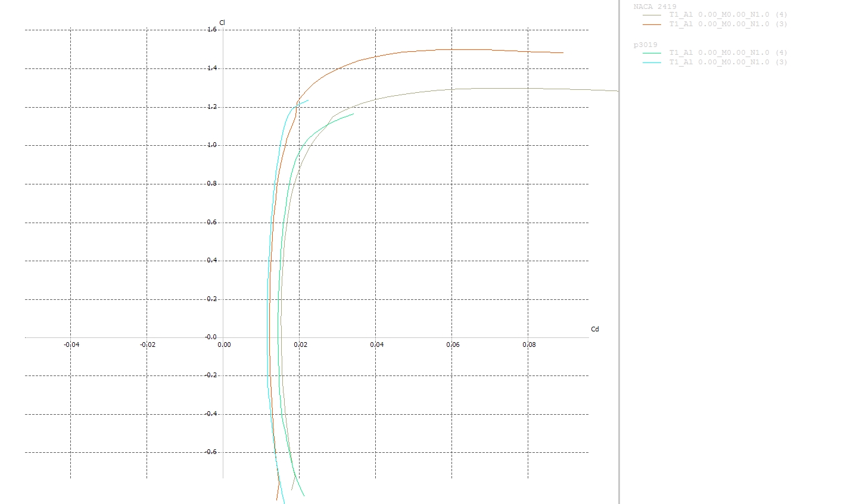This screenshot has height=504, width=841.
Task: Click the 0.08 tick label on Cd axis
Action: point(529,345)
